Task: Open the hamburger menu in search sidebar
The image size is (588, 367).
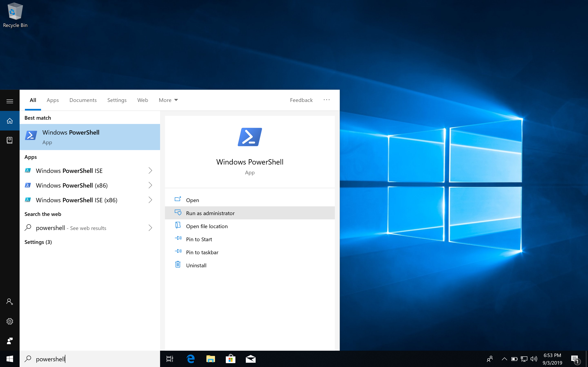Action: coord(10,101)
